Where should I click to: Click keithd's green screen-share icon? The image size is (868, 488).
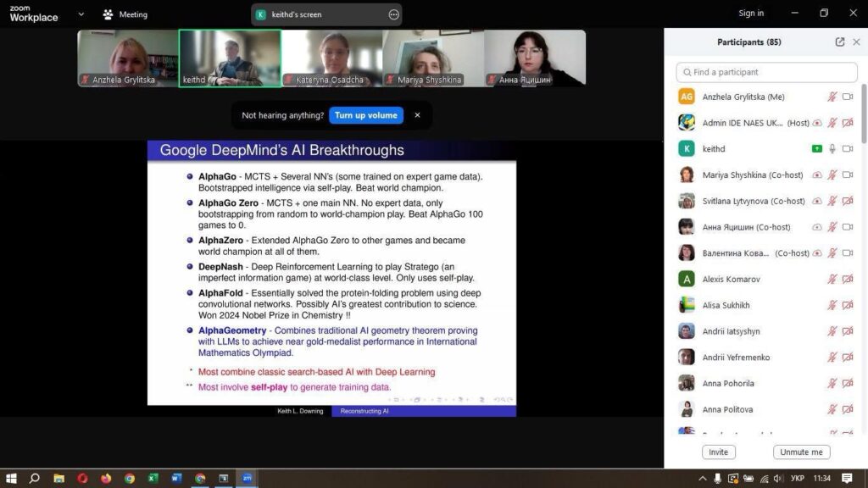tap(817, 149)
